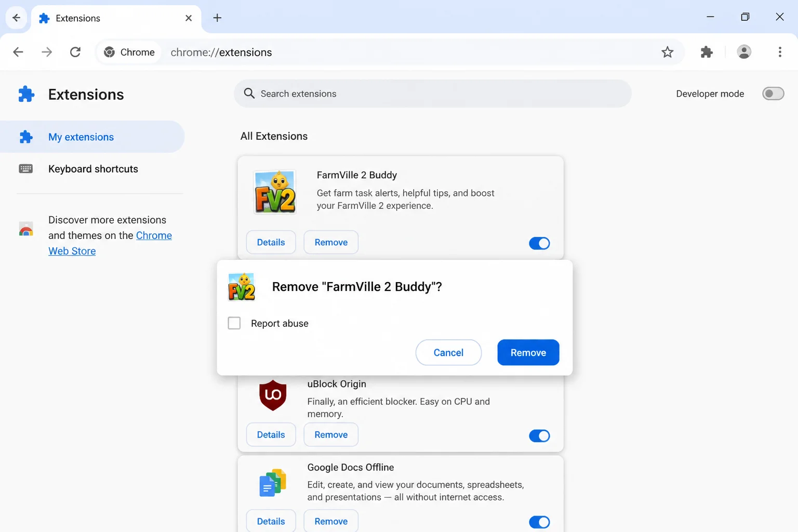Select My extensions in sidebar
This screenshot has height=532, width=798.
92,137
